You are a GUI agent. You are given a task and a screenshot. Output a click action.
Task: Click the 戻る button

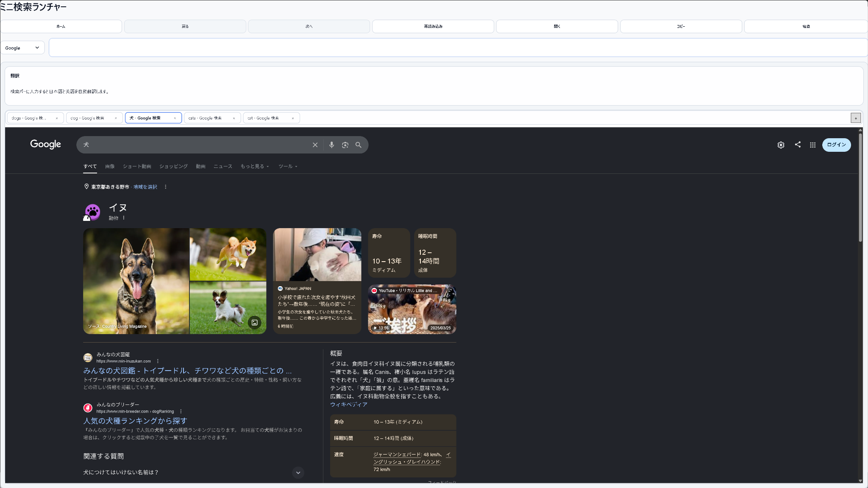point(185,26)
